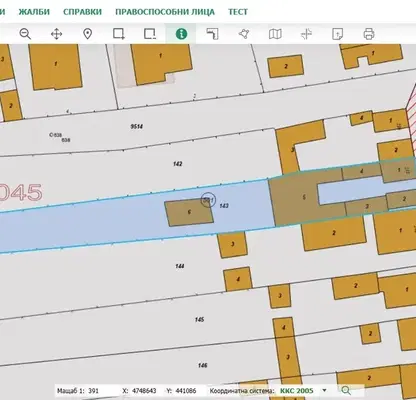Select the dashed rectangle deselect tool
This screenshot has width=416, height=400.
[x=150, y=34]
